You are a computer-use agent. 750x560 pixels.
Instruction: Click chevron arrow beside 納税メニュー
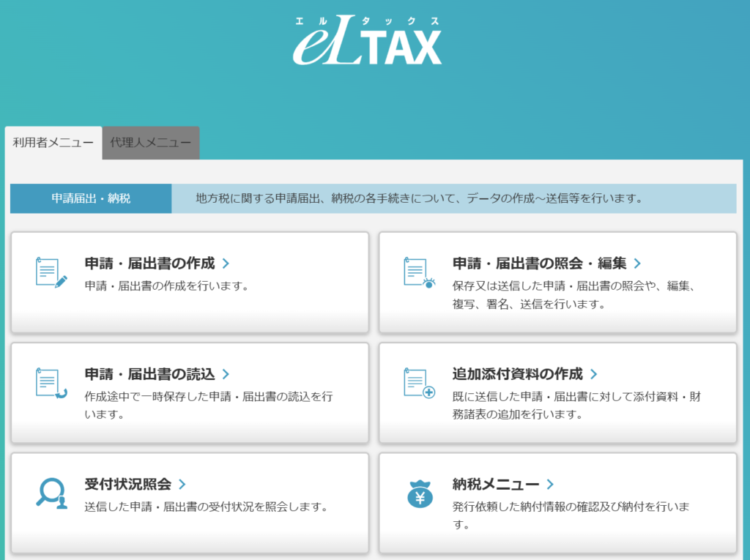click(550, 484)
